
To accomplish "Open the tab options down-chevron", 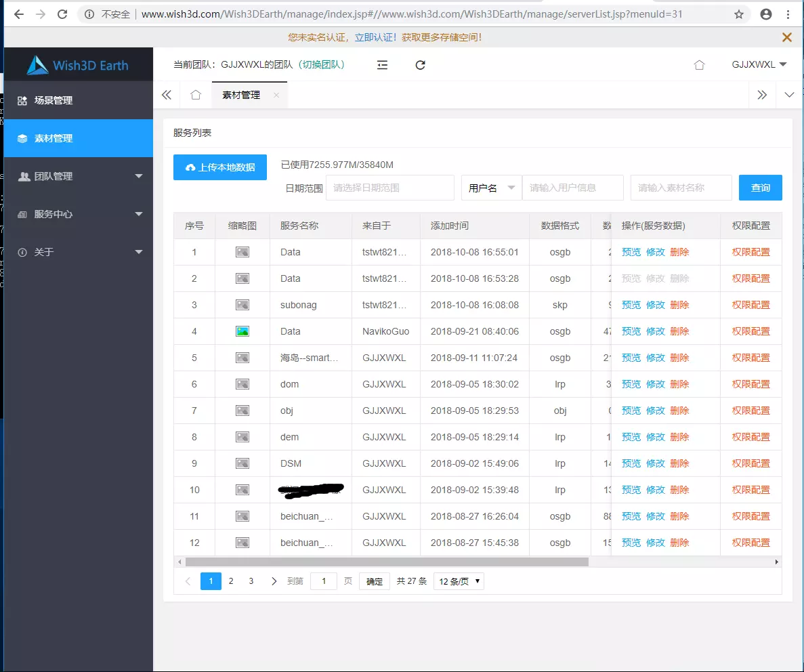I will [x=789, y=95].
